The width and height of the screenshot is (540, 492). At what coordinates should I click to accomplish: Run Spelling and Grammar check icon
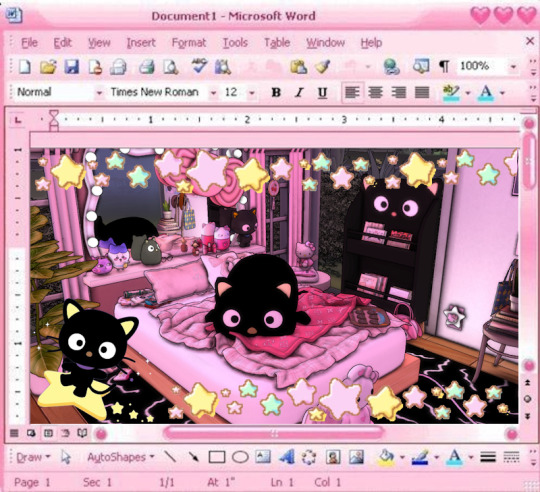click(199, 65)
